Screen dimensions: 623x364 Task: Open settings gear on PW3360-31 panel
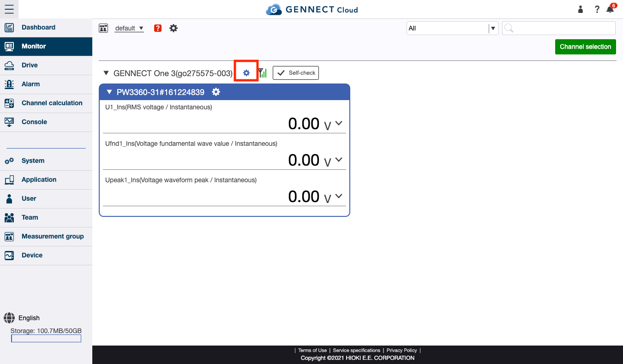(216, 92)
